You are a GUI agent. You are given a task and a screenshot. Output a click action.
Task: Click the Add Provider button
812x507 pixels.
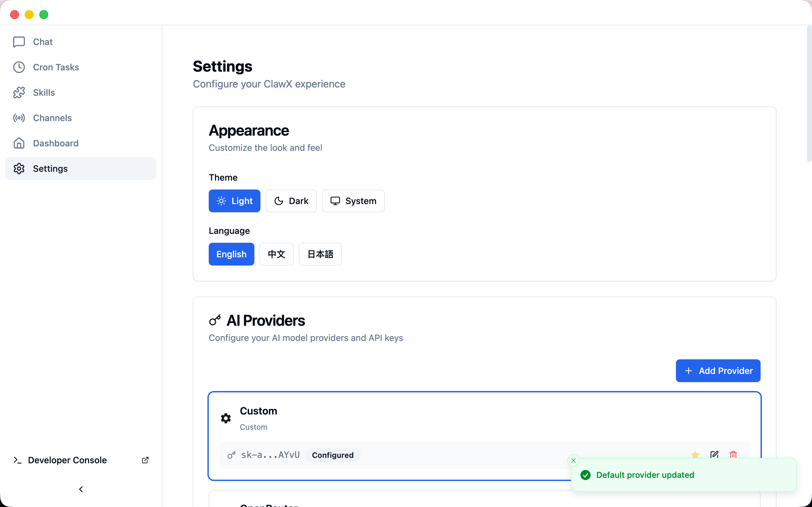coord(718,370)
